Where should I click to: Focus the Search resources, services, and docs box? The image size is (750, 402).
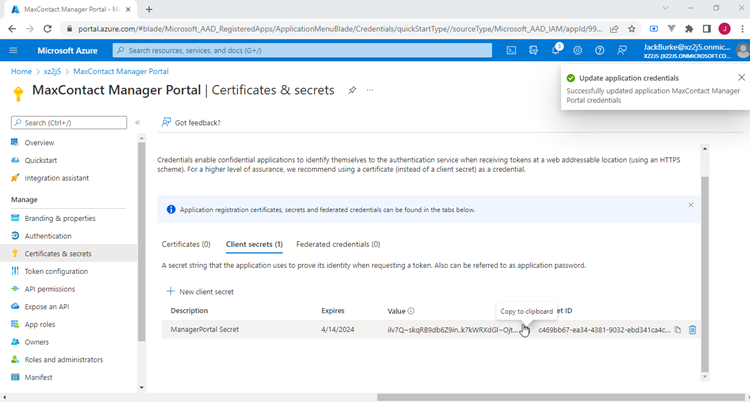[302, 50]
